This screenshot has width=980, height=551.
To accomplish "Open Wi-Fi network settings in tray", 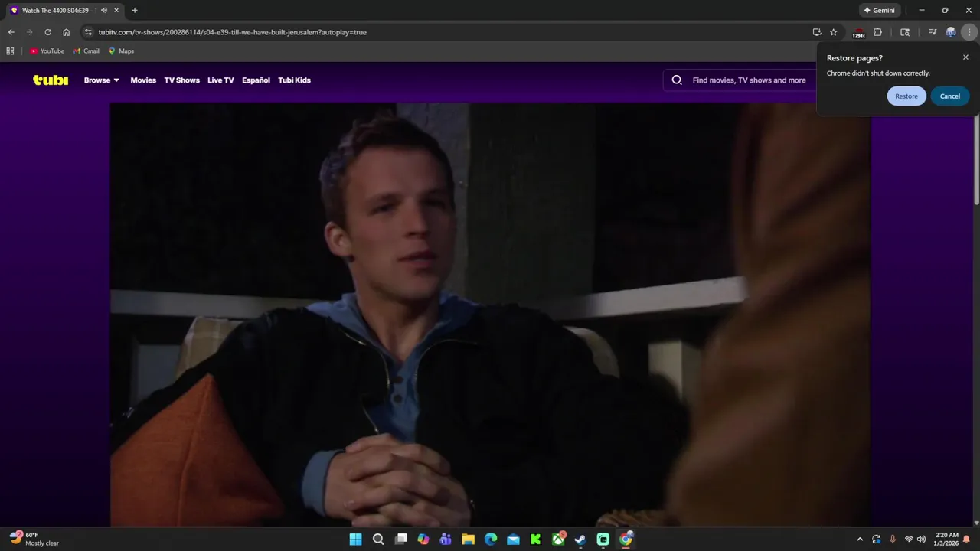I will 909,540.
